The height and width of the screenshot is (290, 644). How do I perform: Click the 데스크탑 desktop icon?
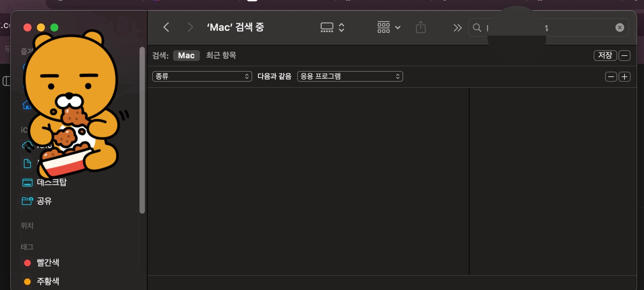(27, 183)
